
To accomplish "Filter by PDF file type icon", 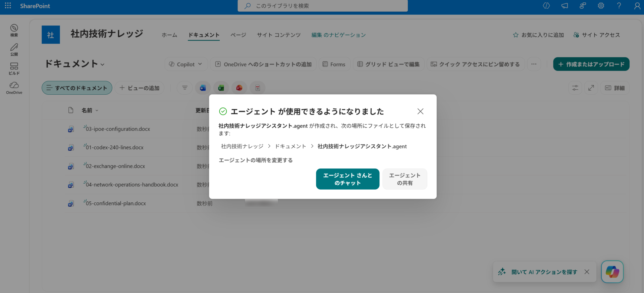I will coord(257,88).
